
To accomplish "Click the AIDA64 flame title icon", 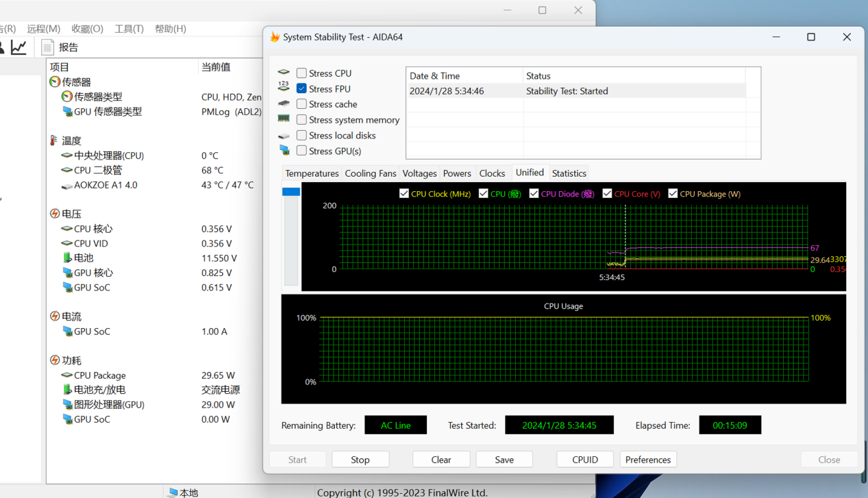I will [275, 37].
